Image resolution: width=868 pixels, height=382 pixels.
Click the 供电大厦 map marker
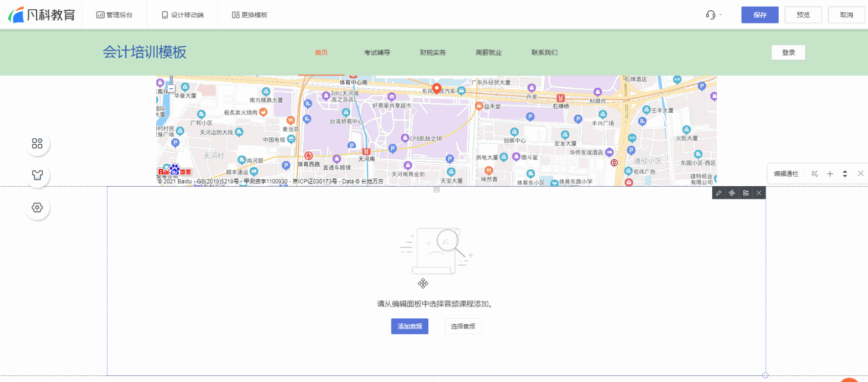click(x=503, y=157)
